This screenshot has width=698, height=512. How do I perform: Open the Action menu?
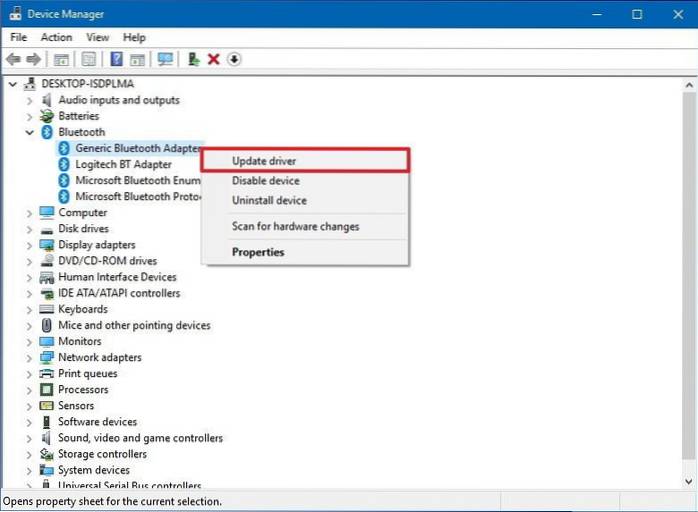point(56,37)
